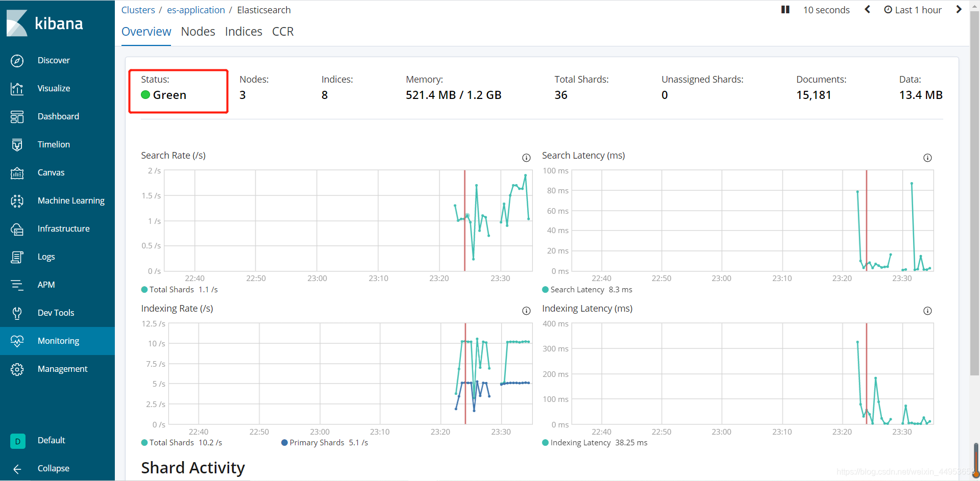This screenshot has height=481, width=980.
Task: Open es-application breadcrumb link
Action: [x=196, y=10]
